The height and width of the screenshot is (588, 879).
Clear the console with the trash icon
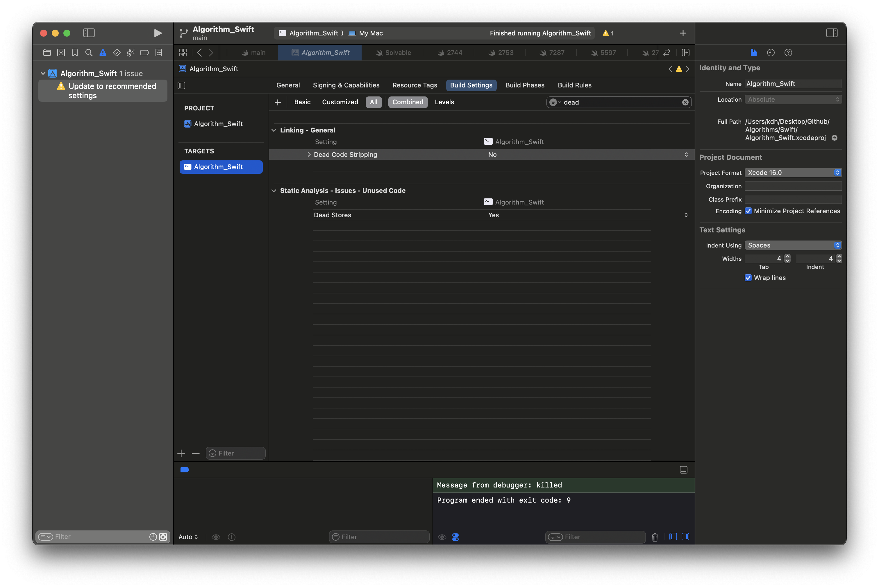tap(655, 537)
